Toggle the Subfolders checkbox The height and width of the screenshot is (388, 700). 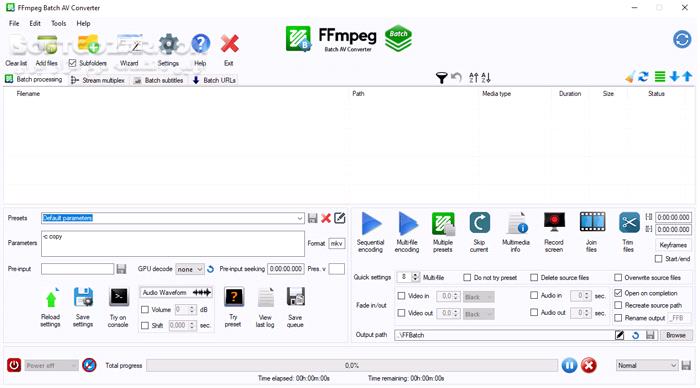click(72, 63)
